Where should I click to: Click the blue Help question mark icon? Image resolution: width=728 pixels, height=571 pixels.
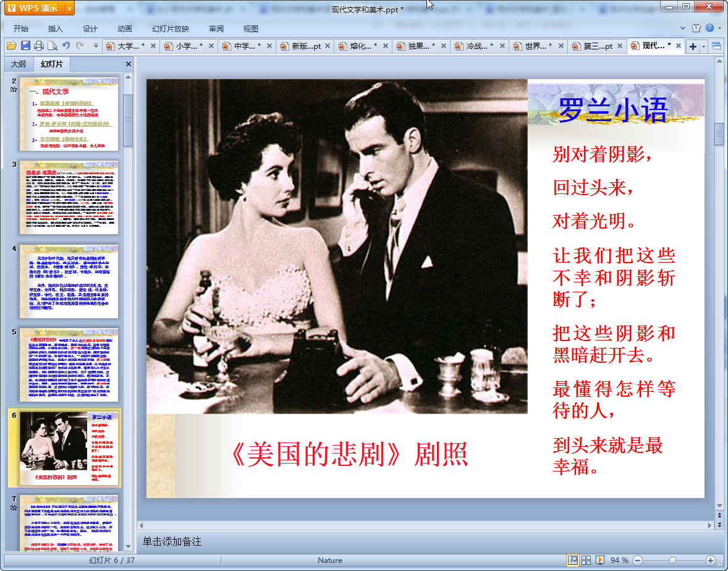[709, 28]
